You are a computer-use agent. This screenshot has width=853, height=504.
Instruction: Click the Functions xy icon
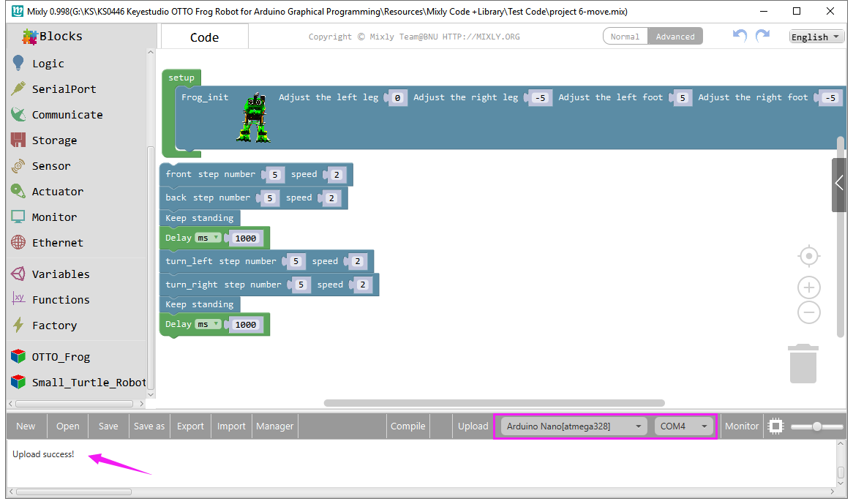[x=18, y=298]
